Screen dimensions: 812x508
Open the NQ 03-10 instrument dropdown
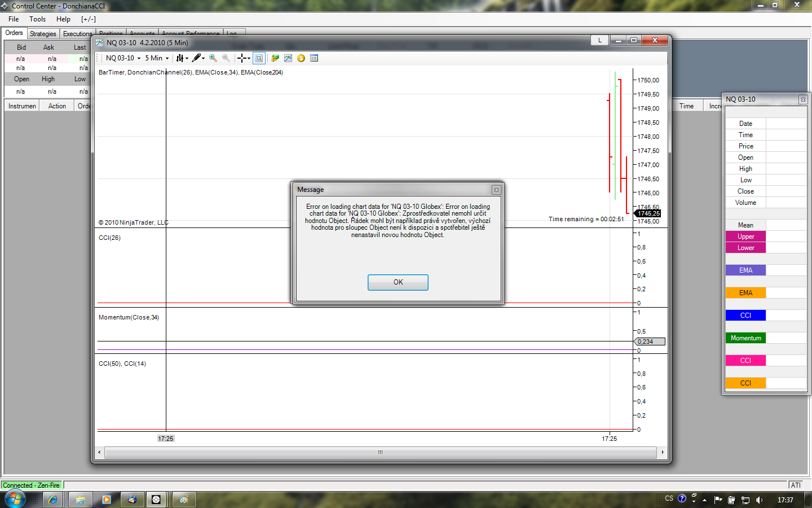123,58
